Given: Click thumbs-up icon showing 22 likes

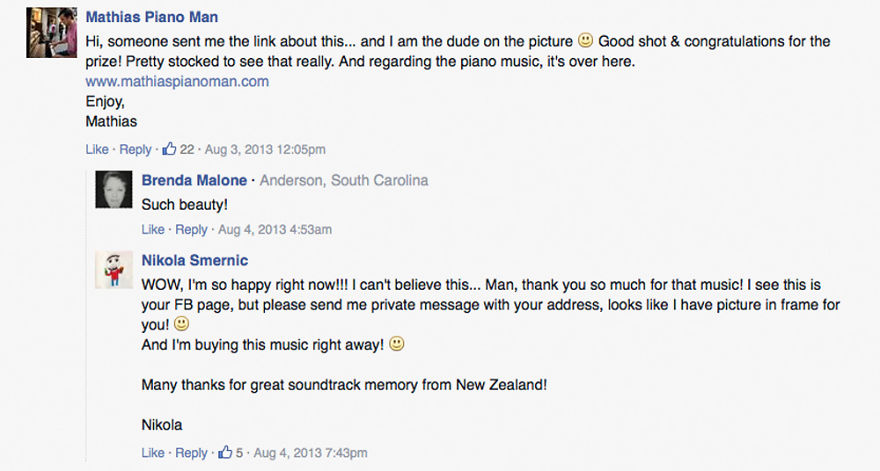Looking at the screenshot, I should tap(169, 150).
